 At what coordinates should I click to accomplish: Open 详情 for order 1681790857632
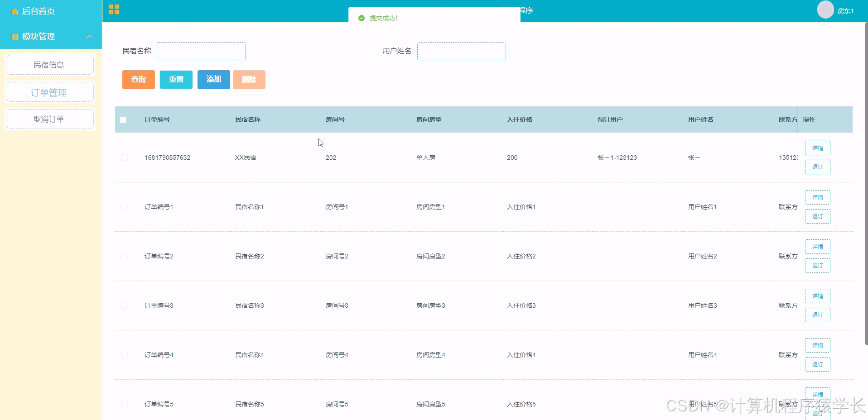818,148
